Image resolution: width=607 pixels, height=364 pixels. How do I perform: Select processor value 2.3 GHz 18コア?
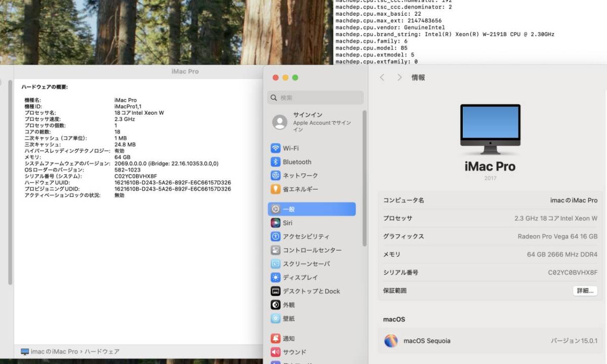pyautogui.click(x=556, y=218)
